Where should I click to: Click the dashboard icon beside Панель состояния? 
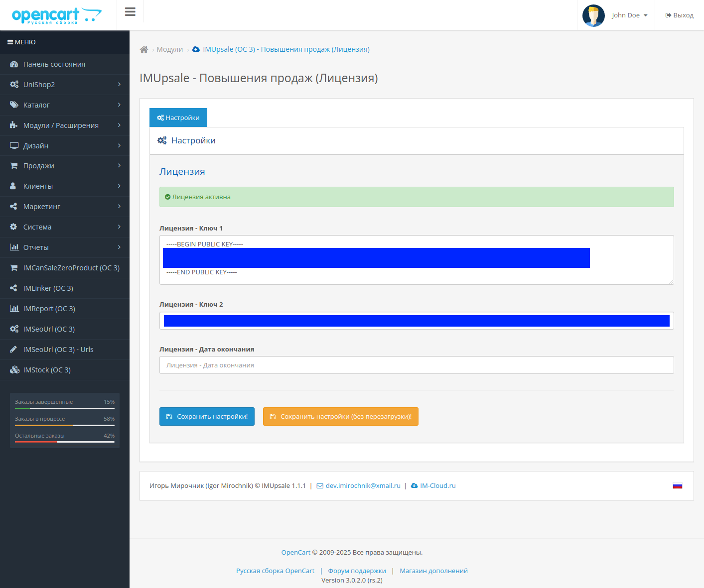point(14,64)
